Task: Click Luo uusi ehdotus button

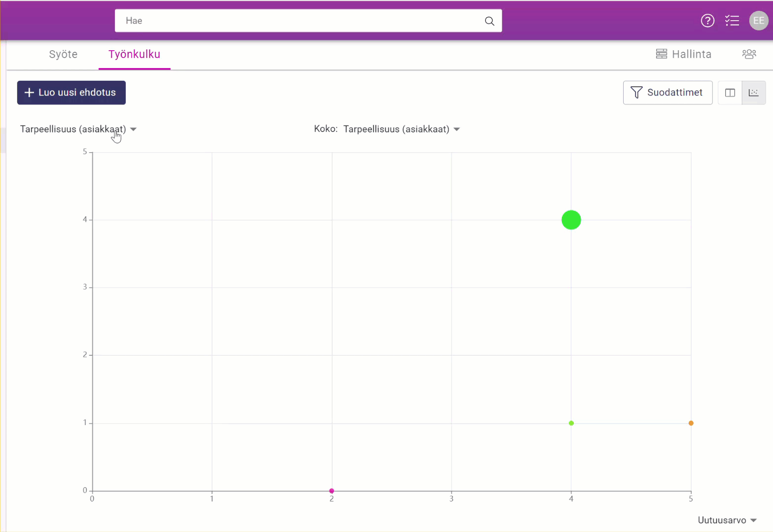Action: 71,93
